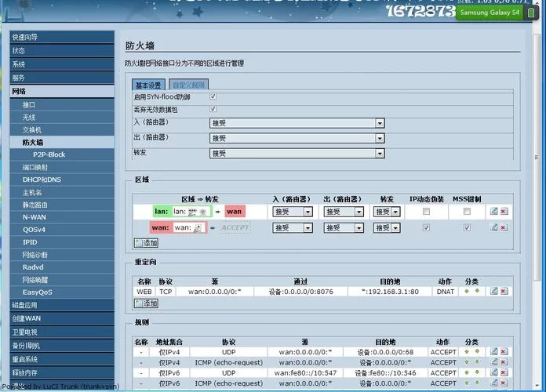Move IPv6 UDP 547 rule down
Screen dimensions: 546x392
[477, 372]
